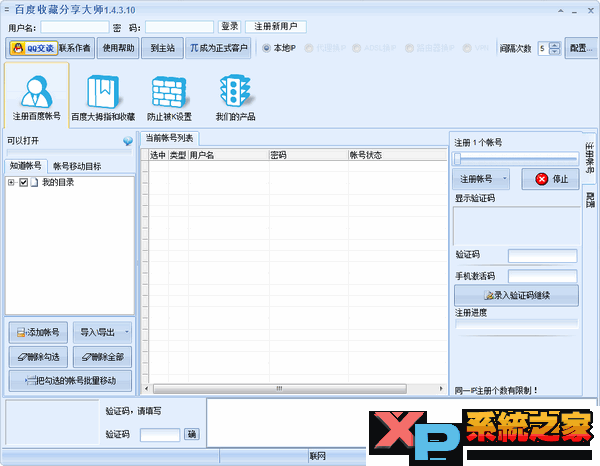Click the 帐号状态 column header
This screenshot has width=600, height=466.
point(397,155)
